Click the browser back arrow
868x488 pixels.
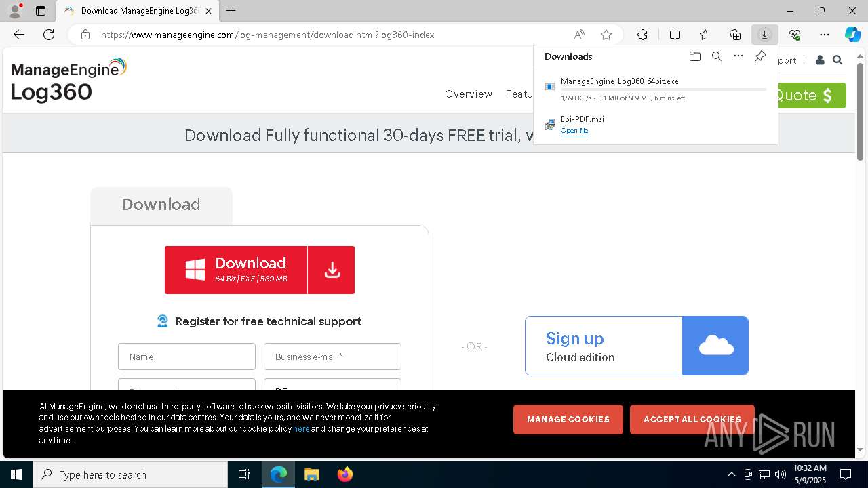pyautogui.click(x=19, y=35)
